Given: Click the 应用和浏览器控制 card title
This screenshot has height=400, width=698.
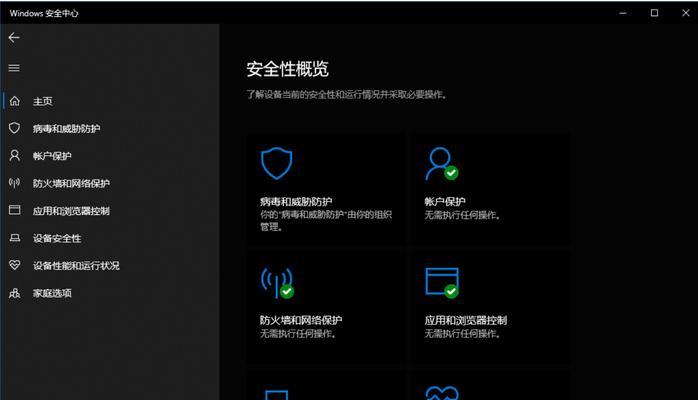Looking at the screenshot, I should coord(466,320).
